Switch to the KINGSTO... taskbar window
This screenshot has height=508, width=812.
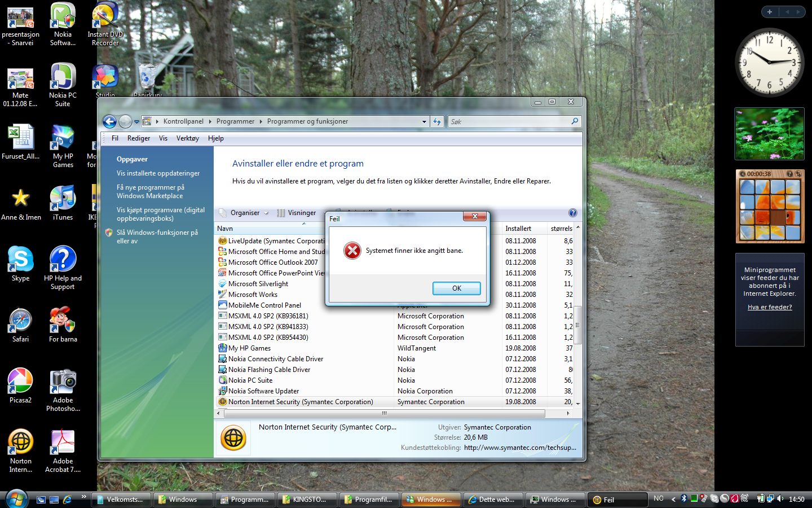point(308,500)
